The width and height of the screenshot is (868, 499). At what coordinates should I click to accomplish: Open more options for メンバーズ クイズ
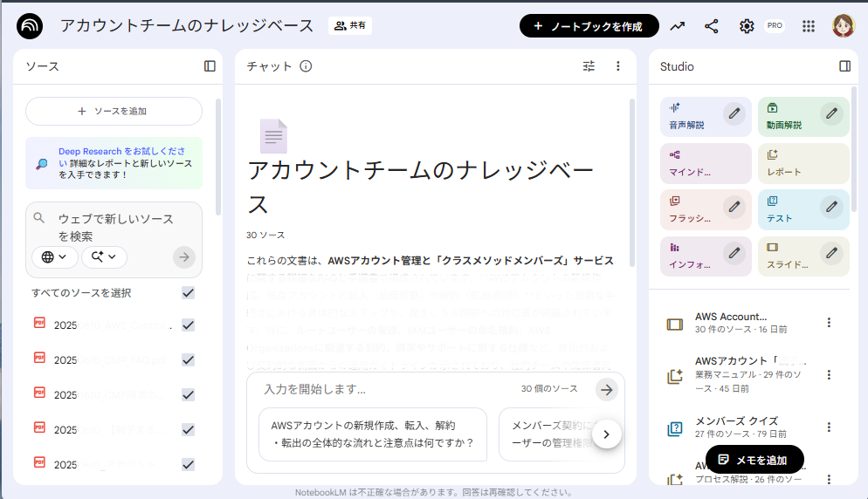(829, 427)
